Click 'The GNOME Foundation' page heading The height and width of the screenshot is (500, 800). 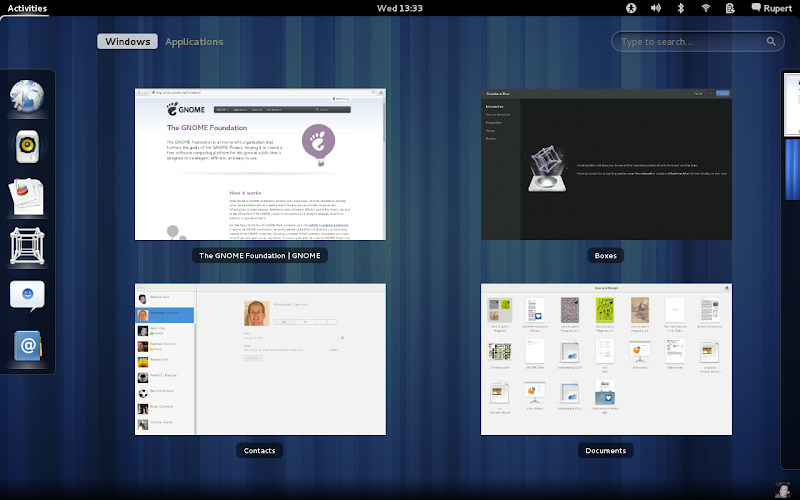(207, 128)
